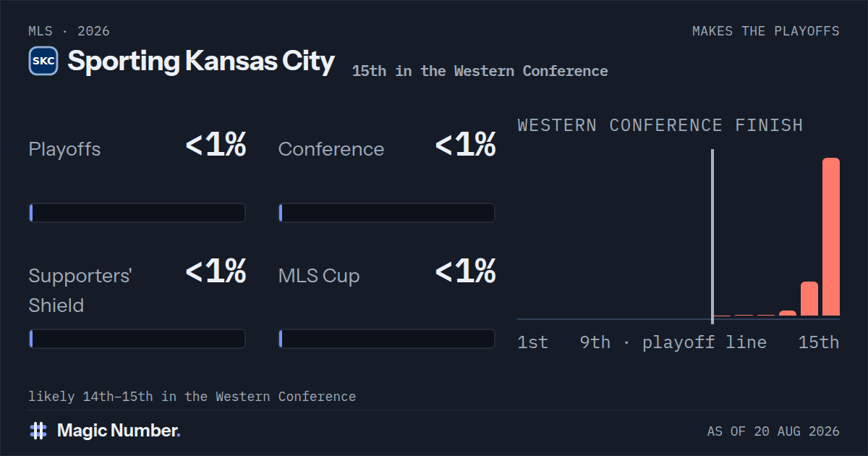Viewport: 868px width, 456px height.
Task: Click the small 13th place finish bar
Action: 788,313
